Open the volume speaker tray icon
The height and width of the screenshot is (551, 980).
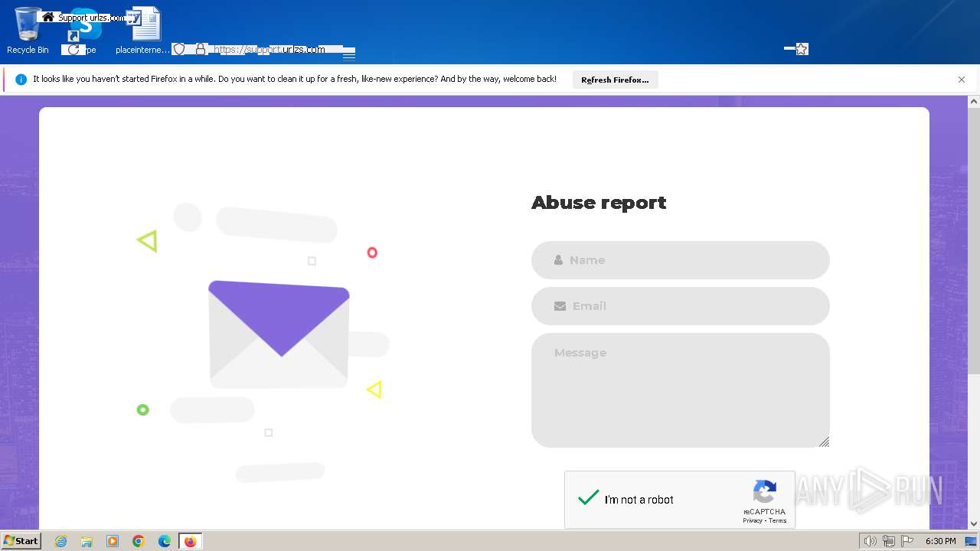click(871, 541)
